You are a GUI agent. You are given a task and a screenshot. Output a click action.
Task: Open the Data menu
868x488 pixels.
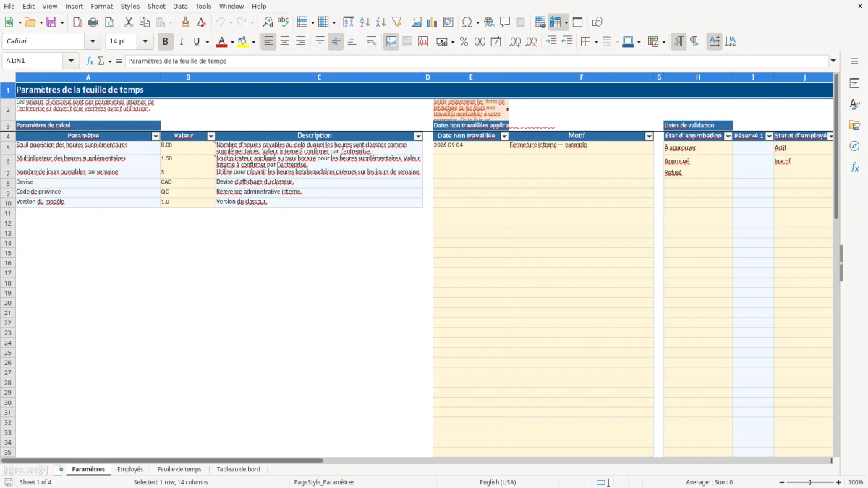(180, 6)
